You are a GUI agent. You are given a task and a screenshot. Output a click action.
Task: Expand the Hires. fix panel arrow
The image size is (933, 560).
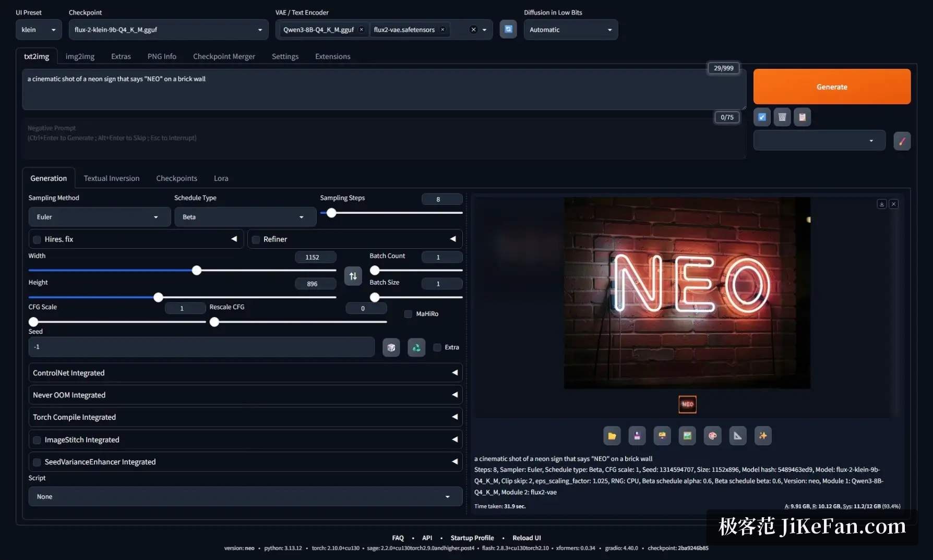click(234, 239)
